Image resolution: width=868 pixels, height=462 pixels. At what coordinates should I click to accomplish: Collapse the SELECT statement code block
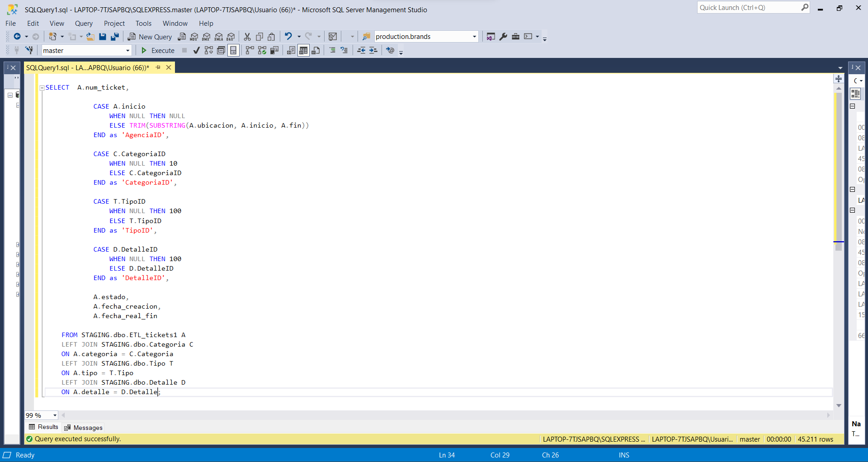click(42, 88)
